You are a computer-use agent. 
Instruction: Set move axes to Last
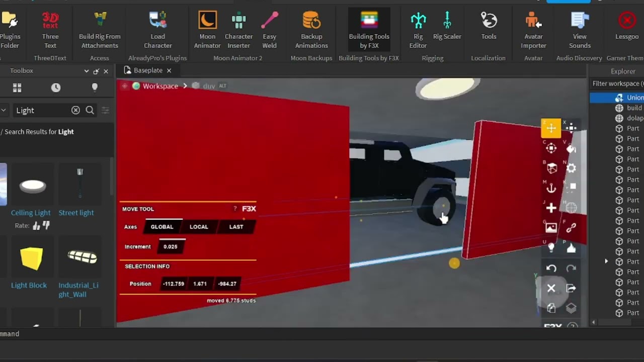tap(236, 227)
